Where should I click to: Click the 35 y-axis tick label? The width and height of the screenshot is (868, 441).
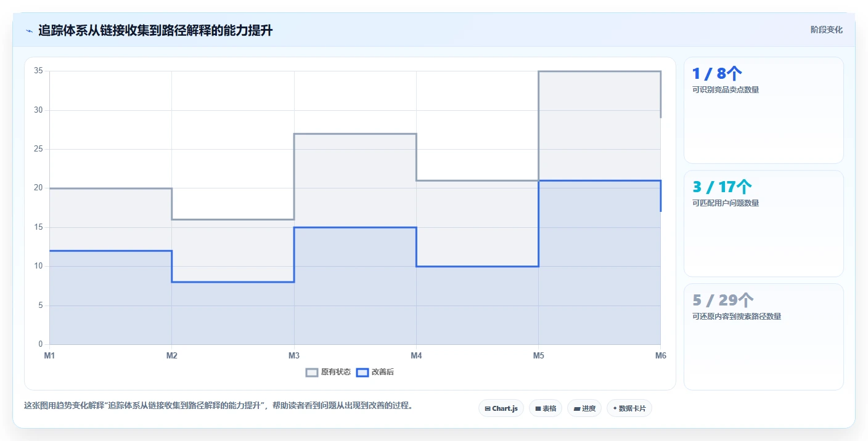38,71
